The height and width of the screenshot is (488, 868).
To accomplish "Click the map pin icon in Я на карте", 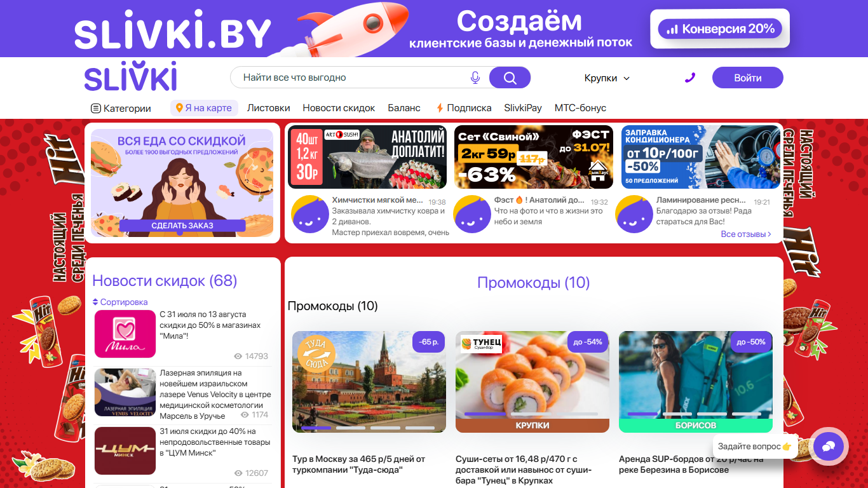I will [x=179, y=108].
